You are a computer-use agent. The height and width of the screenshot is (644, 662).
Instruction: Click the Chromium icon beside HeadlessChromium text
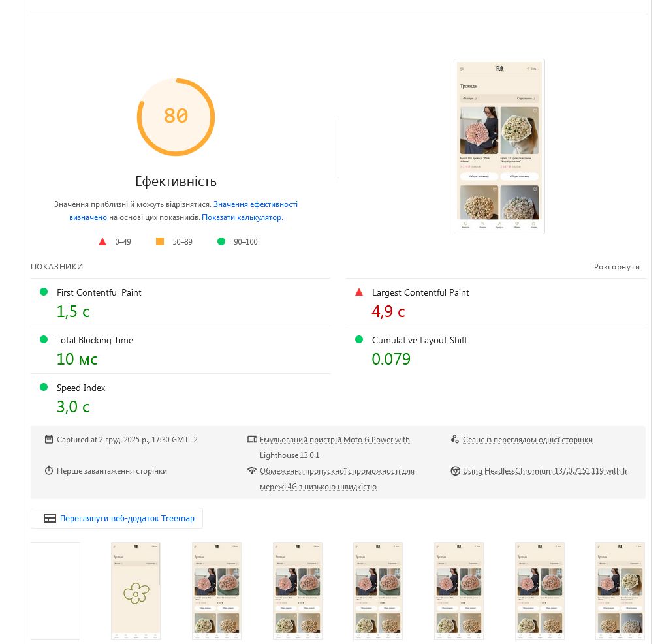pos(456,471)
